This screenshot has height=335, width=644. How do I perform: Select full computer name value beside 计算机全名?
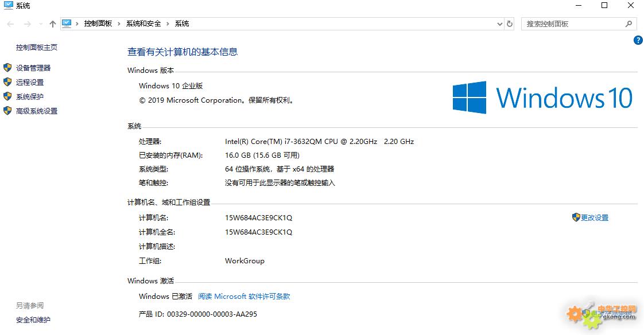point(259,232)
